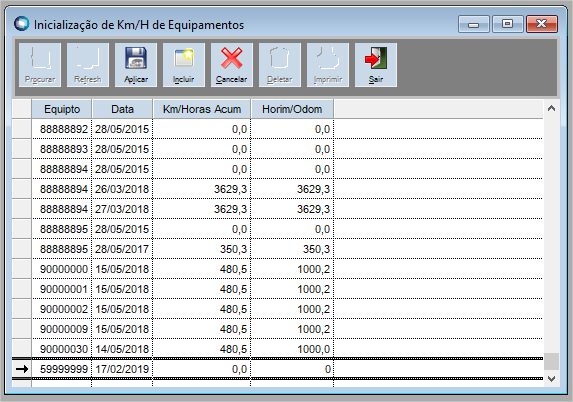Click the Refresh toolbar button
The height and width of the screenshot is (402, 573).
click(88, 65)
